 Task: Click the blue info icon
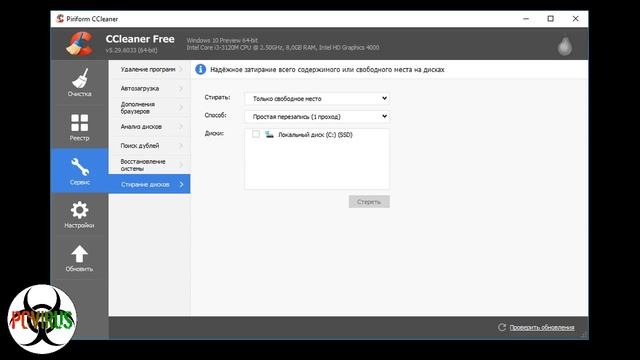tap(200, 69)
